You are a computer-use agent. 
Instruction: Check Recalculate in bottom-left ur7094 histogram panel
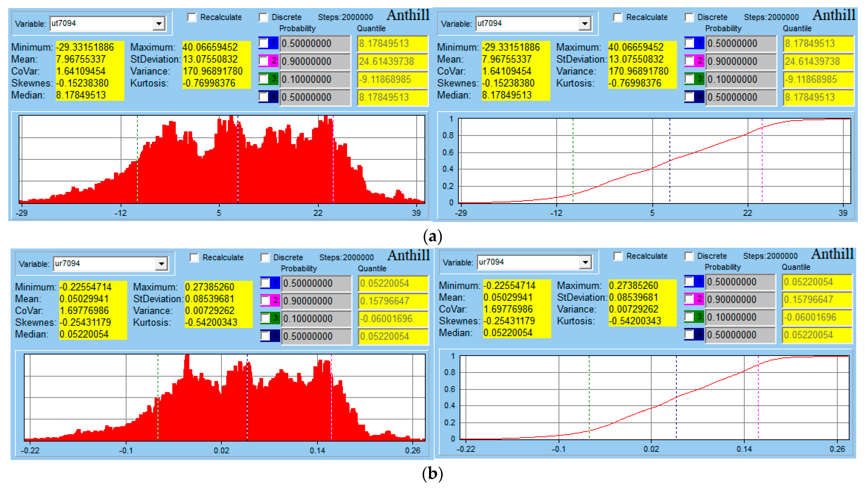coord(194,258)
